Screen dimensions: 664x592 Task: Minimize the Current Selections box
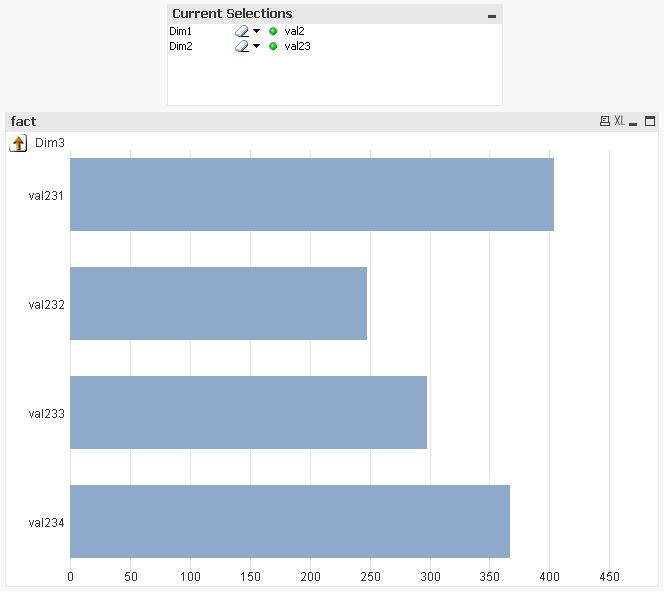[492, 16]
